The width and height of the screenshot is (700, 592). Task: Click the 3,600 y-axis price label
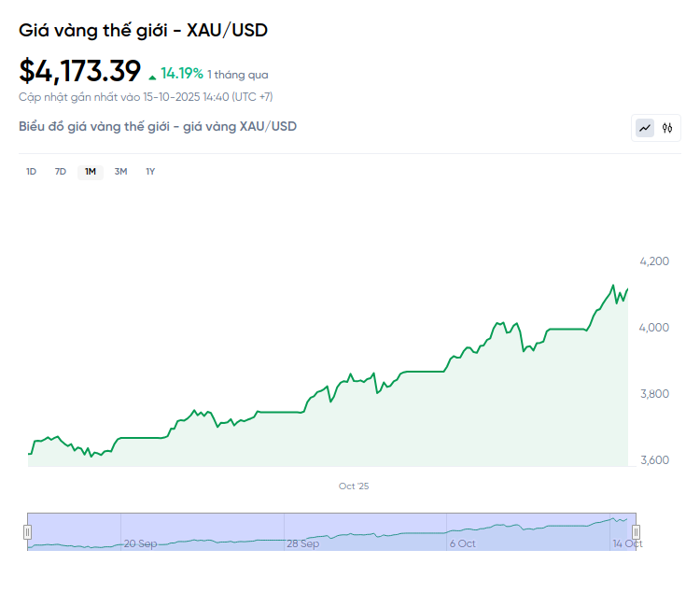[654, 460]
